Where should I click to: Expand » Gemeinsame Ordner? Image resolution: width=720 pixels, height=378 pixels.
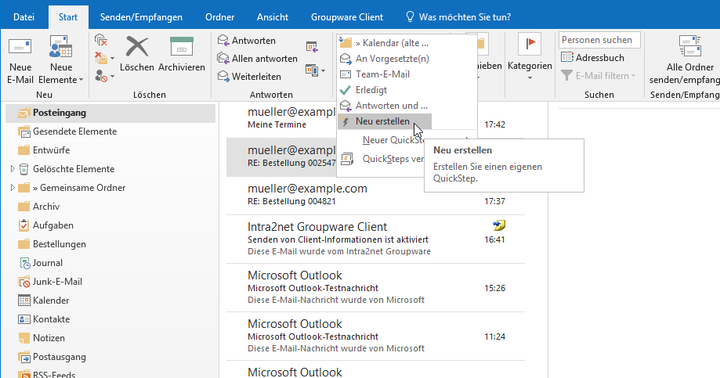[12, 188]
